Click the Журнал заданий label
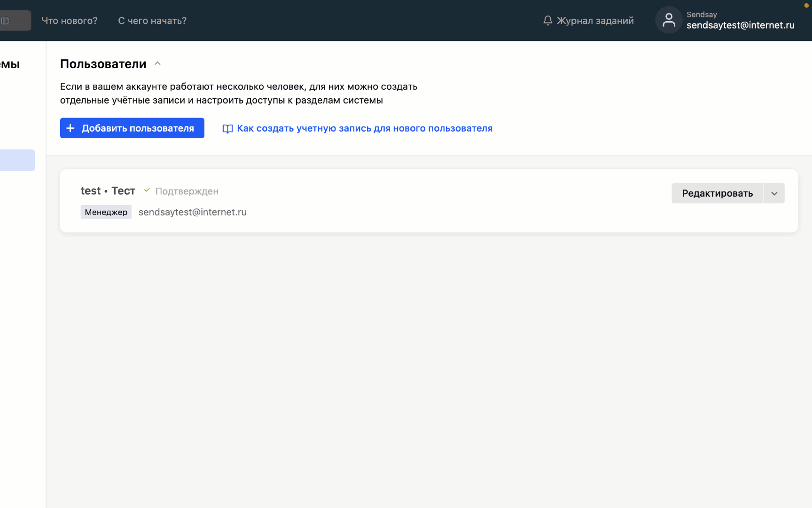 [595, 20]
